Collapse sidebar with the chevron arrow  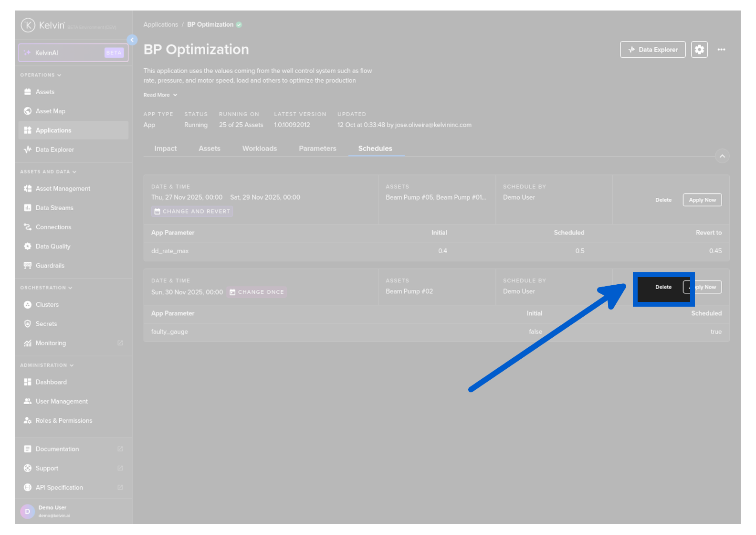(x=132, y=40)
